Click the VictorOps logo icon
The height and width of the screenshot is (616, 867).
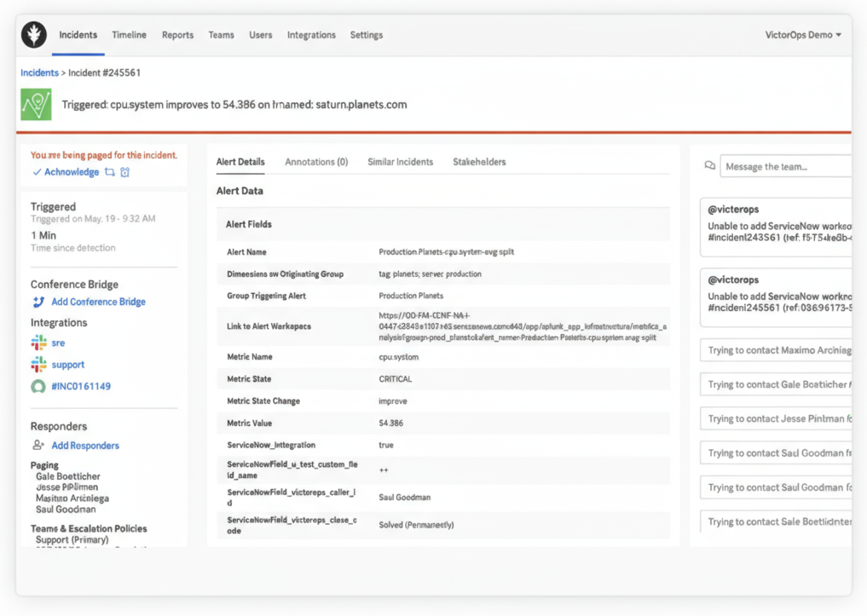tap(34, 35)
